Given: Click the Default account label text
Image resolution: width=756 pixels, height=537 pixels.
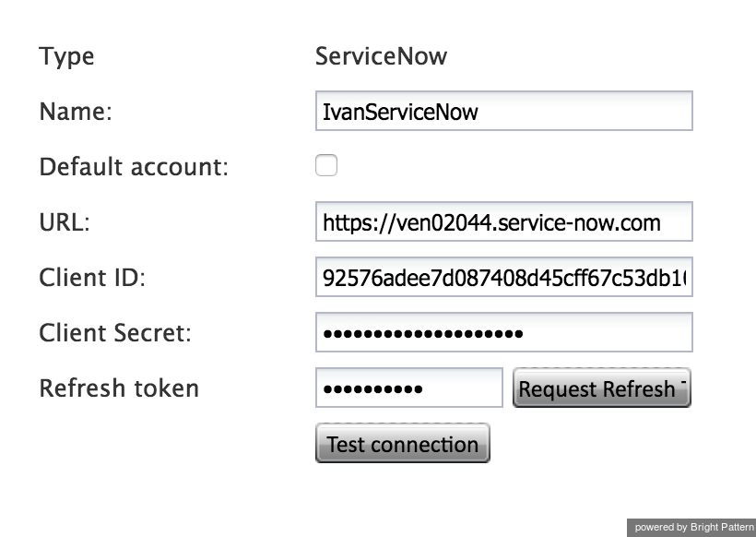Looking at the screenshot, I should tap(134, 167).
